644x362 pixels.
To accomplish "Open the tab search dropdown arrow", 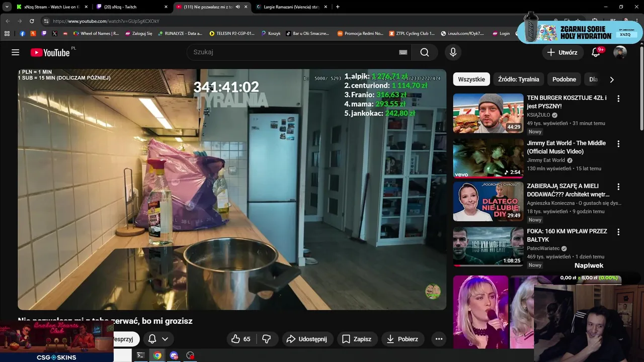I will (x=7, y=7).
